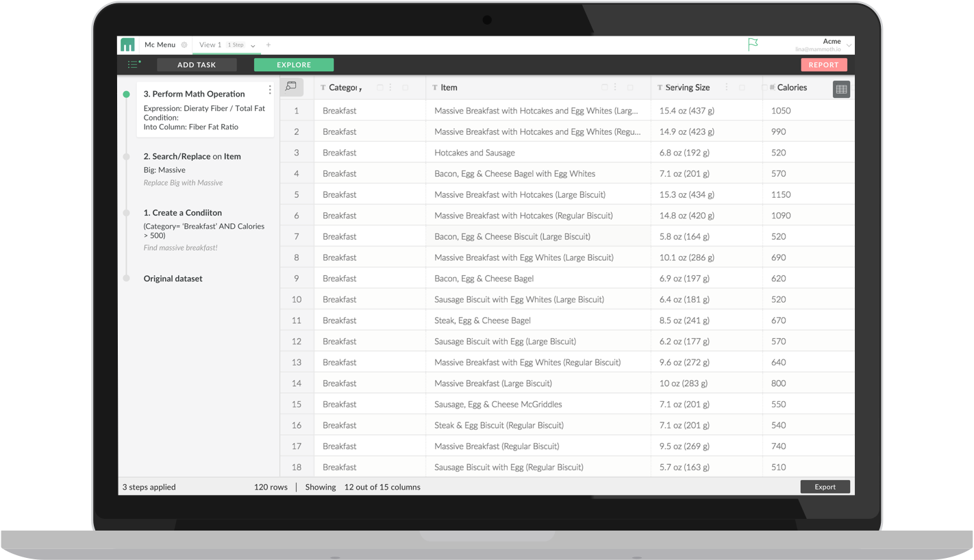
Task: Click the ADD TASK button
Action: click(x=197, y=64)
